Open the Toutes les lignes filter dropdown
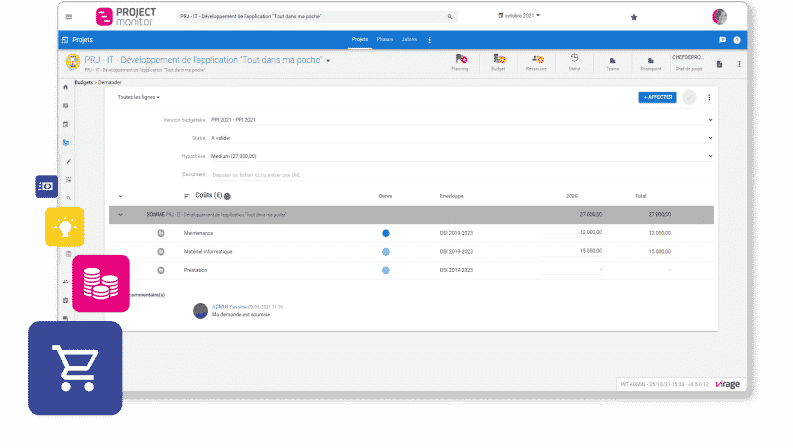This screenshot has width=793, height=448. click(x=139, y=97)
